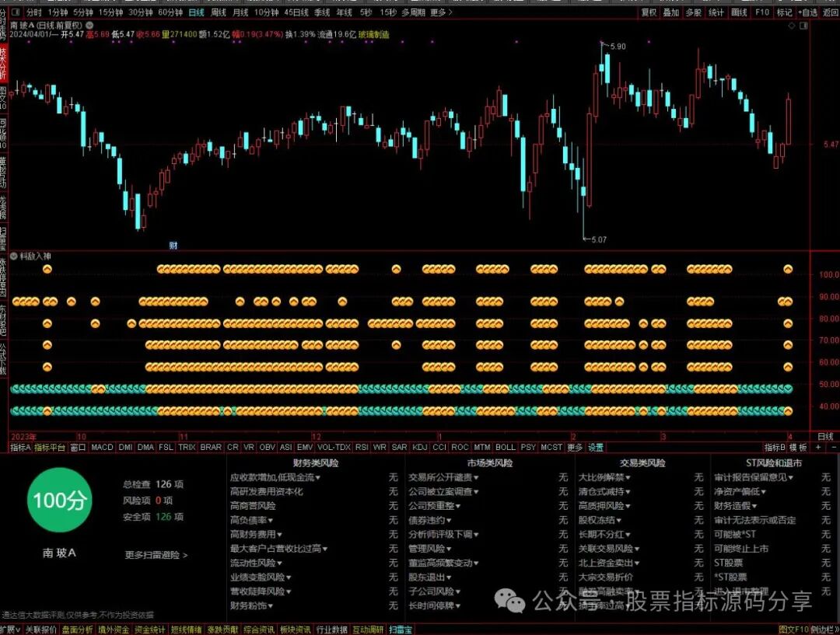Click the 日线 label at time axis right
The width and height of the screenshot is (840, 635).
point(825,436)
